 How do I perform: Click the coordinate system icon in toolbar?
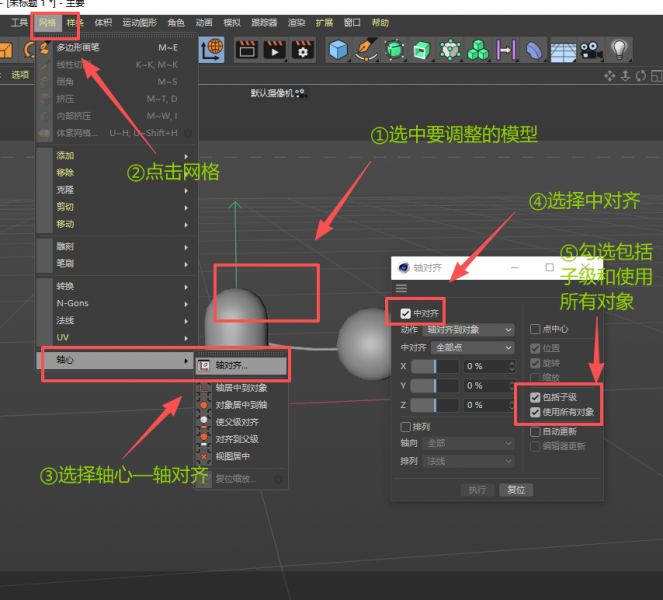[x=212, y=49]
